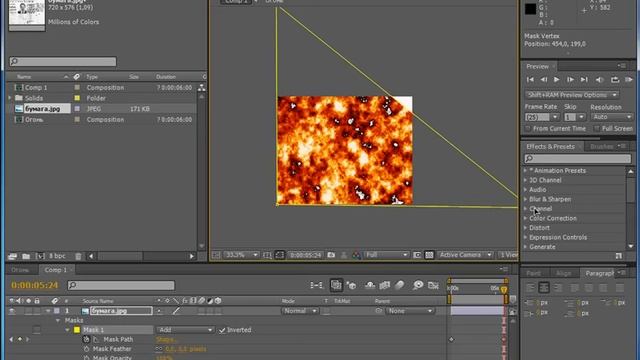Click layer 1 label color swatch

click(57, 311)
